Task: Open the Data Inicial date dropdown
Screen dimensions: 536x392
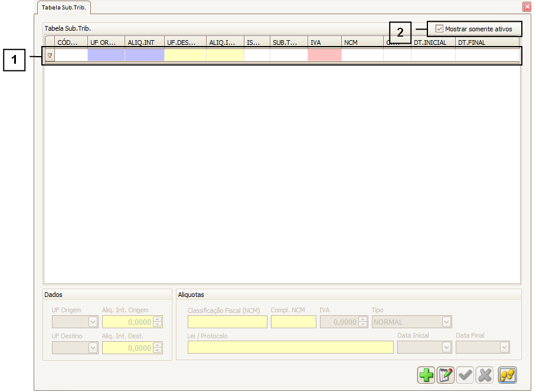Action: click(446, 348)
